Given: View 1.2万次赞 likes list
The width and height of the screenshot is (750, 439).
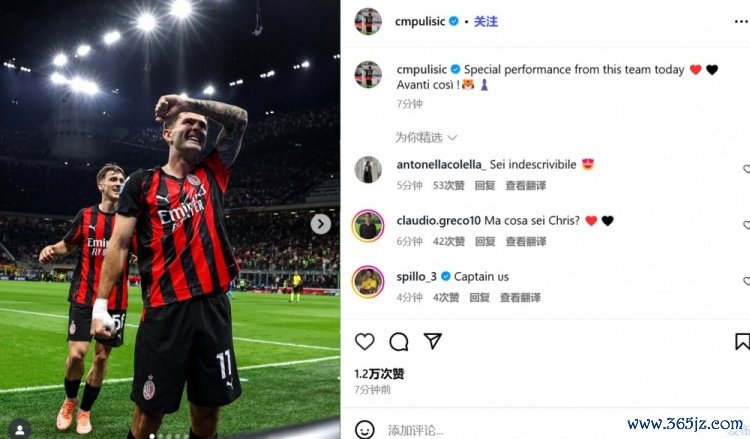Looking at the screenshot, I should [379, 373].
